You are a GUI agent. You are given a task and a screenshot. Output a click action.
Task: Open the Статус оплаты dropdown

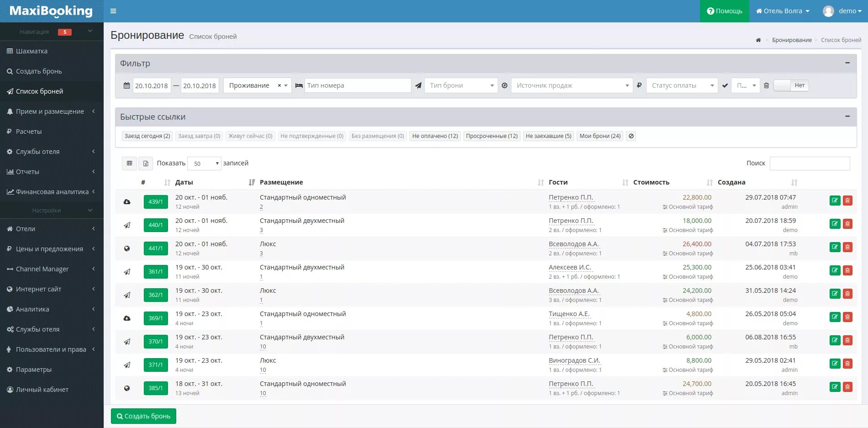coord(682,85)
